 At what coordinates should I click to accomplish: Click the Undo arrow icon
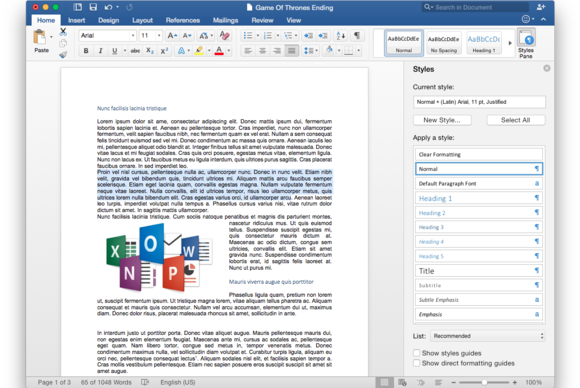pos(108,7)
